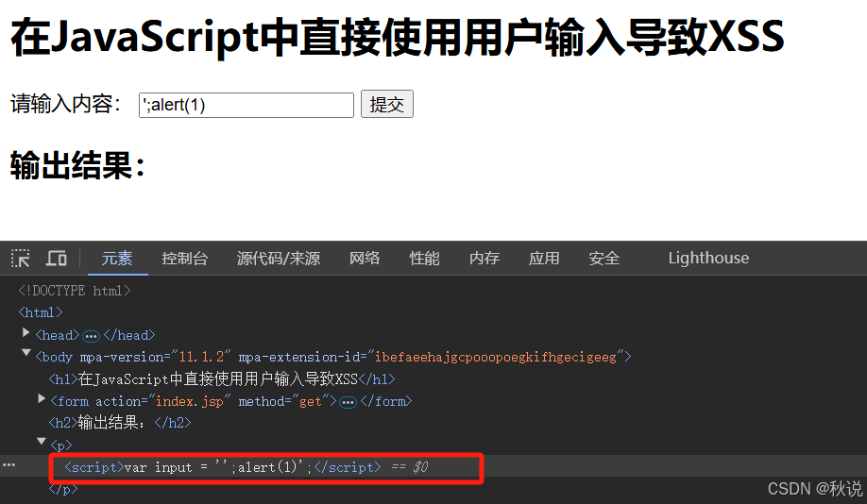Expand the collapsed head ellipsis badge
The image size is (867, 504).
pyautogui.click(x=92, y=336)
